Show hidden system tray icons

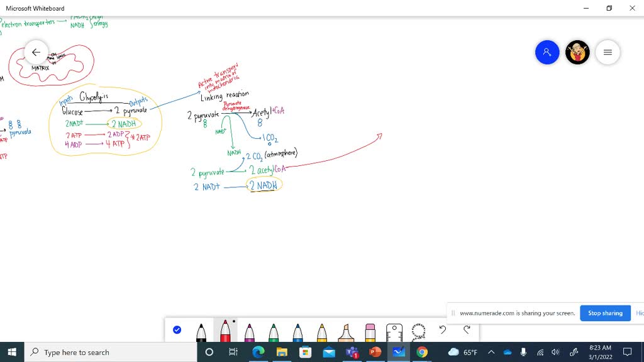tap(491, 353)
